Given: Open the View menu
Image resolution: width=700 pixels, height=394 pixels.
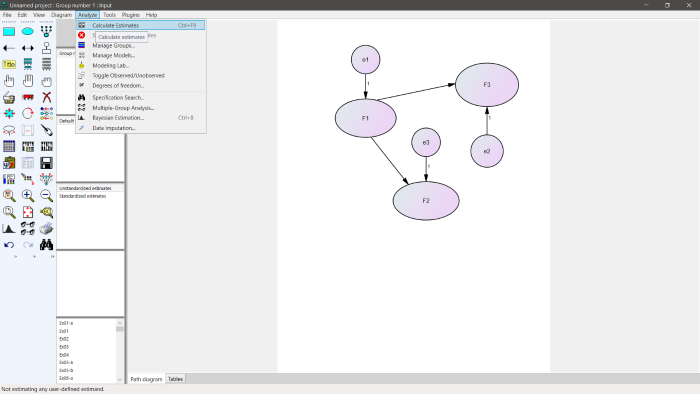Looking at the screenshot, I should (39, 15).
